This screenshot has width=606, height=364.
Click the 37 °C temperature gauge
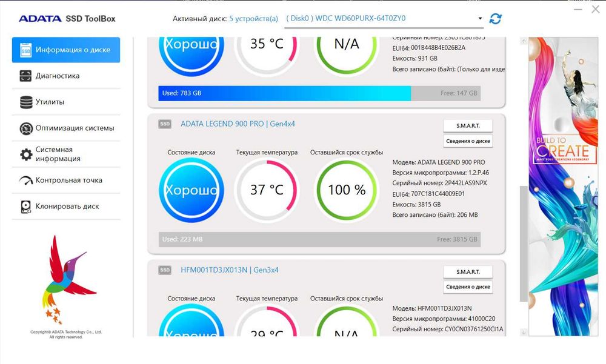point(267,190)
